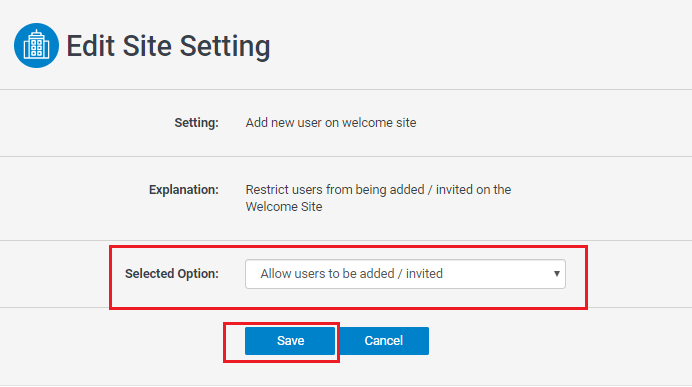Click the 'Selected Option:' label
Image resolution: width=692 pixels, height=387 pixels.
172,274
